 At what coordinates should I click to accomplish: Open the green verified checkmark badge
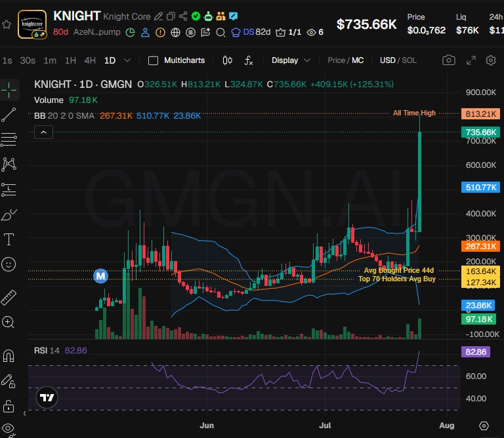196,16
